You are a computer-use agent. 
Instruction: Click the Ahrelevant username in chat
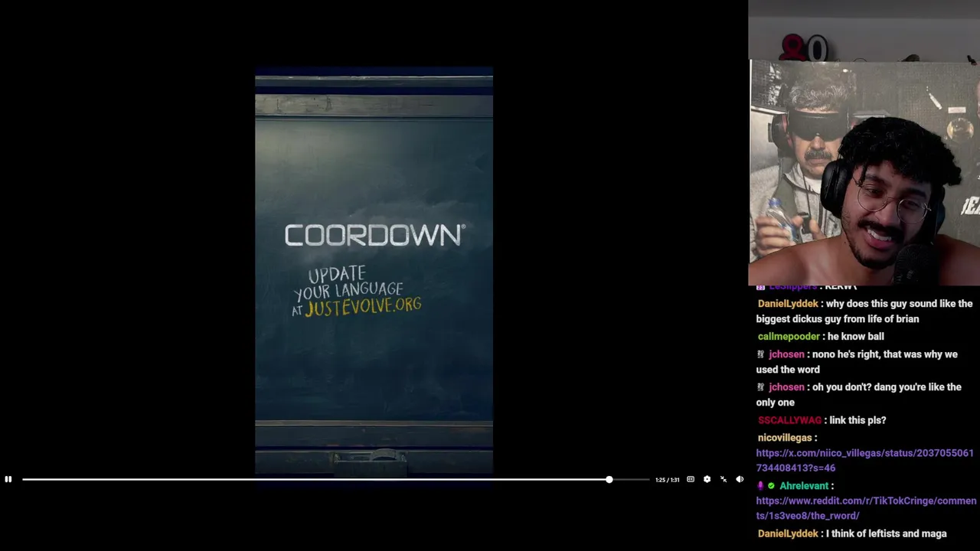804,486
